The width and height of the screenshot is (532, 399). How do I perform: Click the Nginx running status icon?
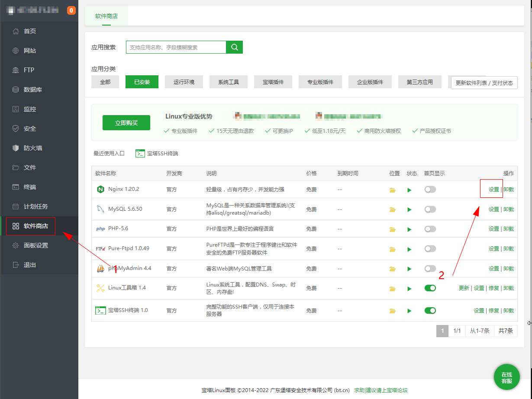(409, 190)
